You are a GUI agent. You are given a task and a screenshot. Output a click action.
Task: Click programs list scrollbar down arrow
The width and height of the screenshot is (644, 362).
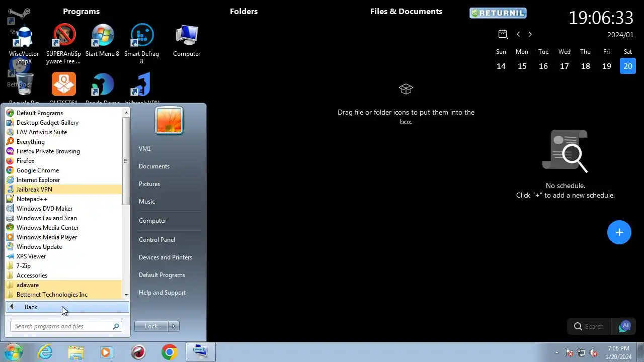[x=126, y=295]
